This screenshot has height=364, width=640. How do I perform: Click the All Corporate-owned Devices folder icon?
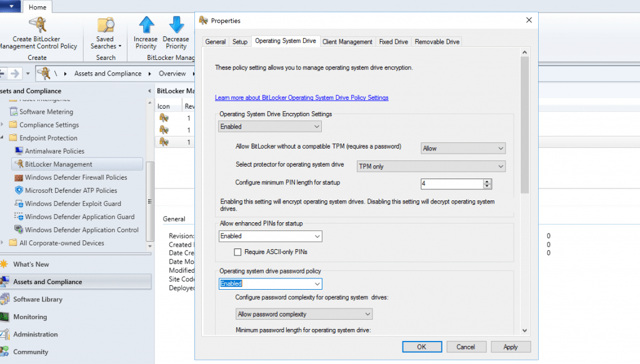point(13,242)
